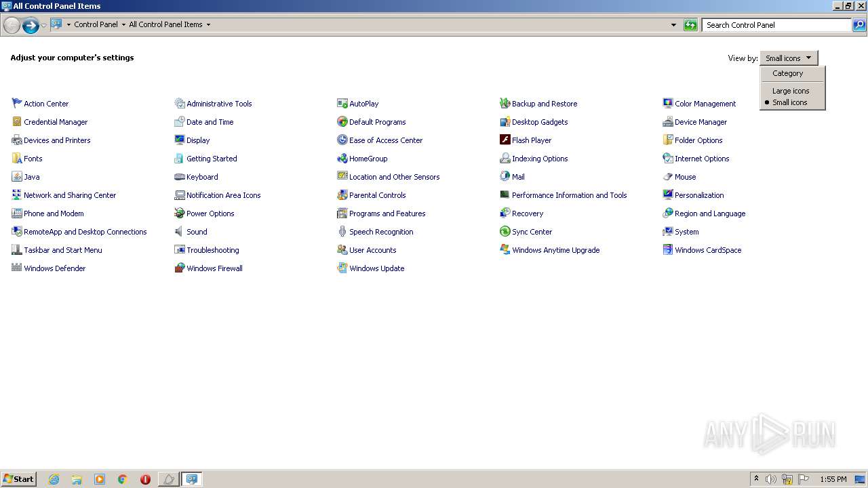Image resolution: width=868 pixels, height=488 pixels.
Task: Open the Action Center flag icon
Action: pyautogui.click(x=17, y=104)
